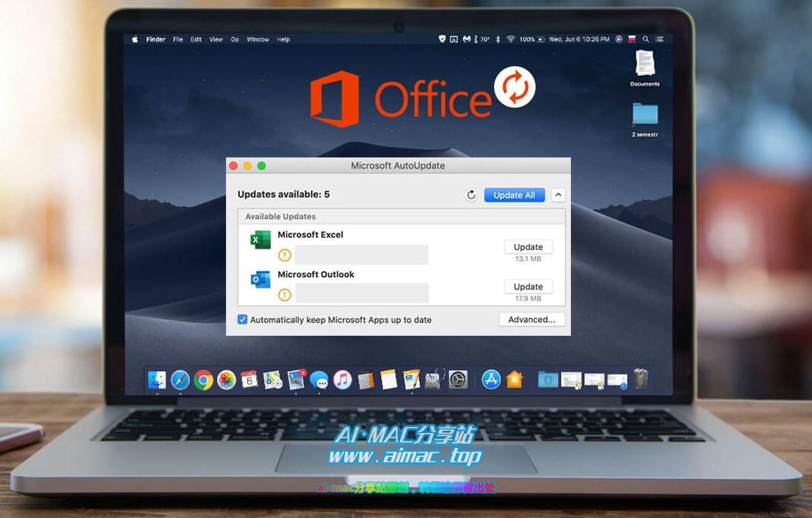This screenshot has height=518, width=812.
Task: Click the date and time in the menu bar
Action: coord(579,39)
